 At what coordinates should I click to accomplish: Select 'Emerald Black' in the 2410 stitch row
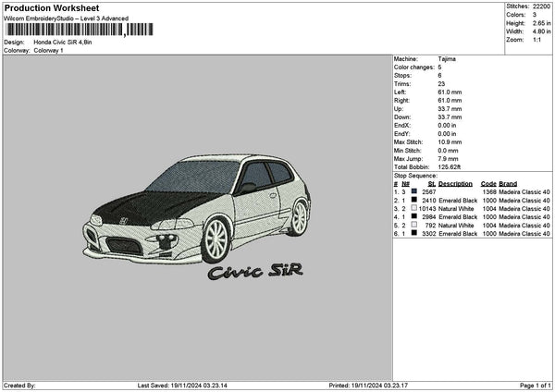(x=458, y=201)
